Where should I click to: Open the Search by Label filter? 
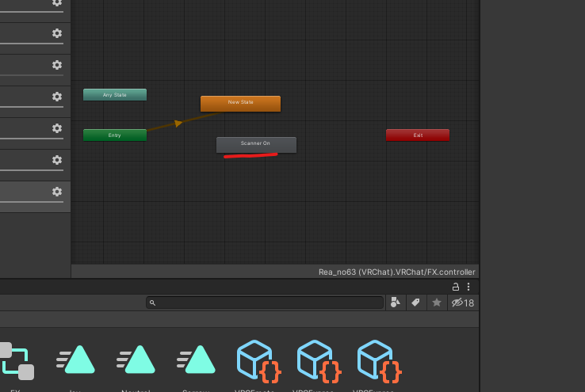click(x=415, y=303)
